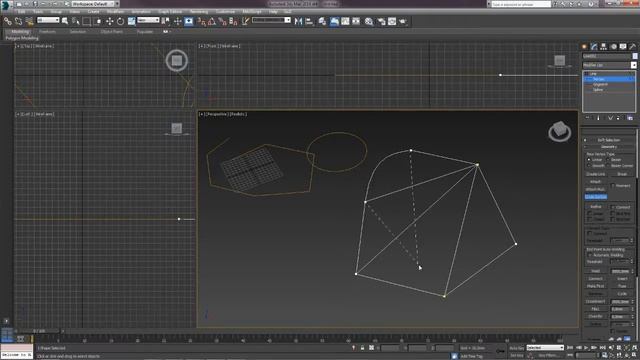
Task: Click the object color swatch beside name
Action: (635, 56)
